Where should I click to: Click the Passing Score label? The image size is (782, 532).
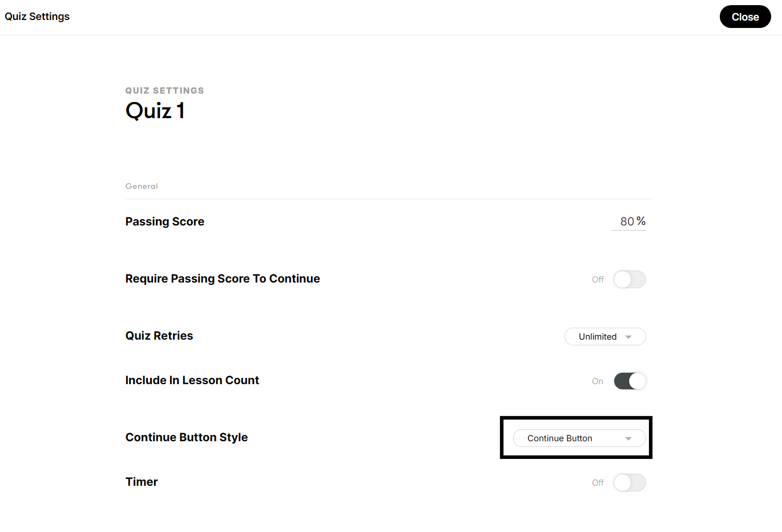click(165, 221)
